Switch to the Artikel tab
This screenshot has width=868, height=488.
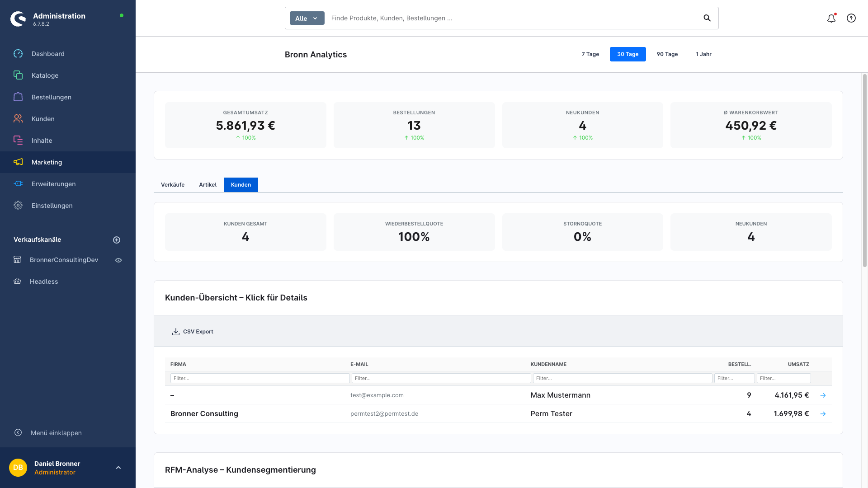[x=208, y=184]
